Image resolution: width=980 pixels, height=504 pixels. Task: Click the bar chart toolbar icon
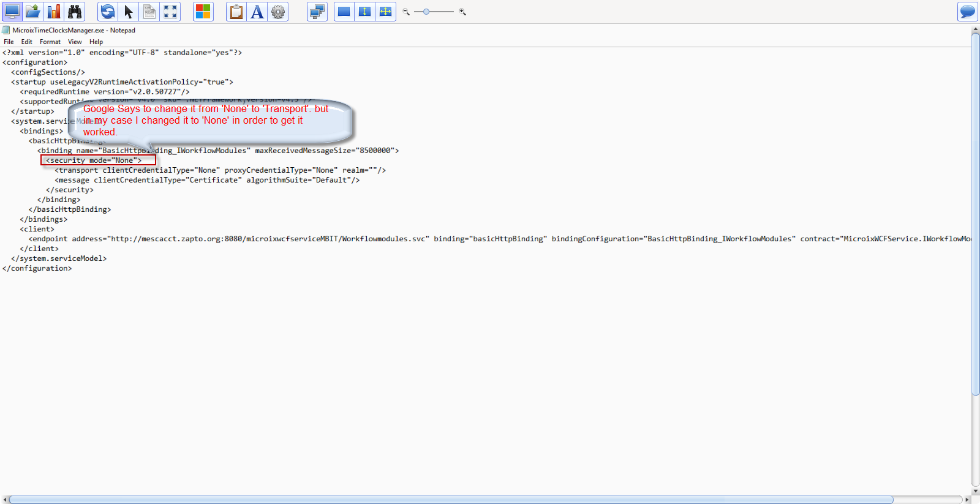tap(54, 12)
